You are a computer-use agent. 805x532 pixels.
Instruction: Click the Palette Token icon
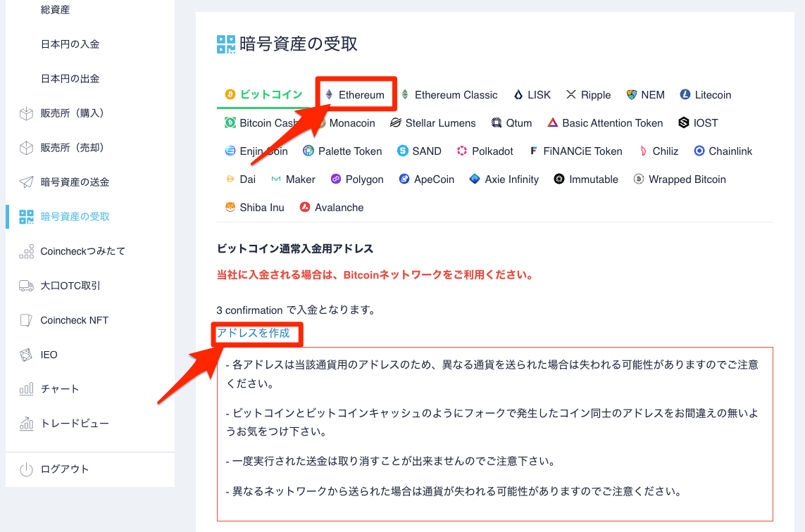tap(308, 151)
